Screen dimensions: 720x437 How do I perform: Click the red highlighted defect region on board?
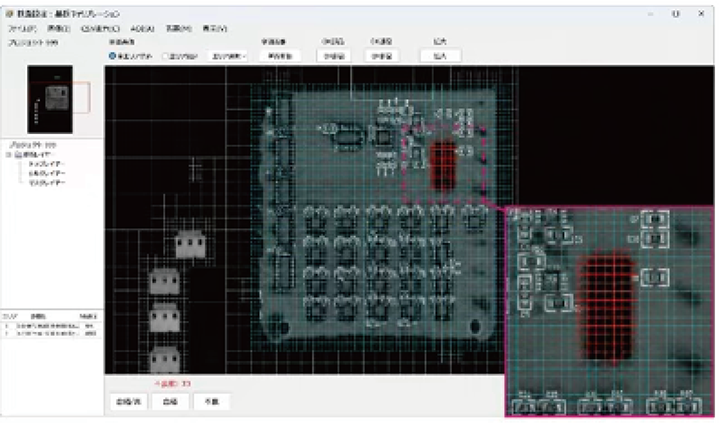pyautogui.click(x=443, y=166)
